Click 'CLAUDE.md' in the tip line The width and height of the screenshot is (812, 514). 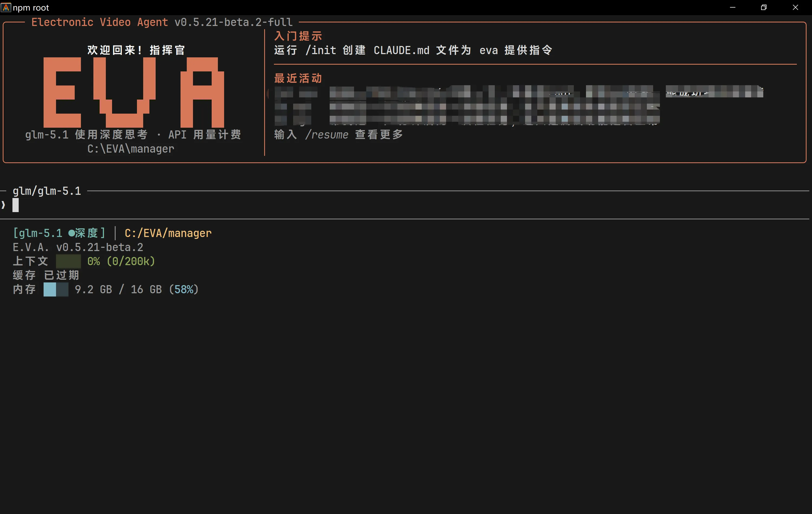click(402, 50)
